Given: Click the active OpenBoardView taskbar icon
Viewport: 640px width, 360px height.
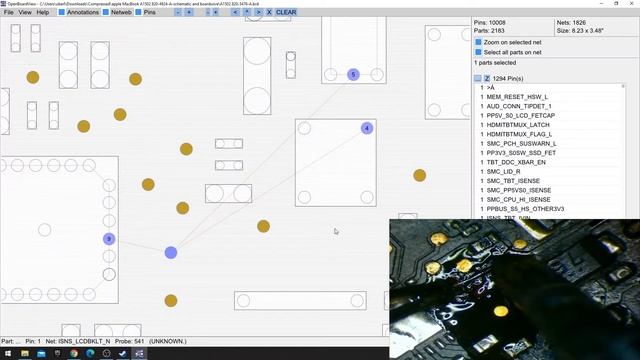Looking at the screenshot, I should (139, 353).
